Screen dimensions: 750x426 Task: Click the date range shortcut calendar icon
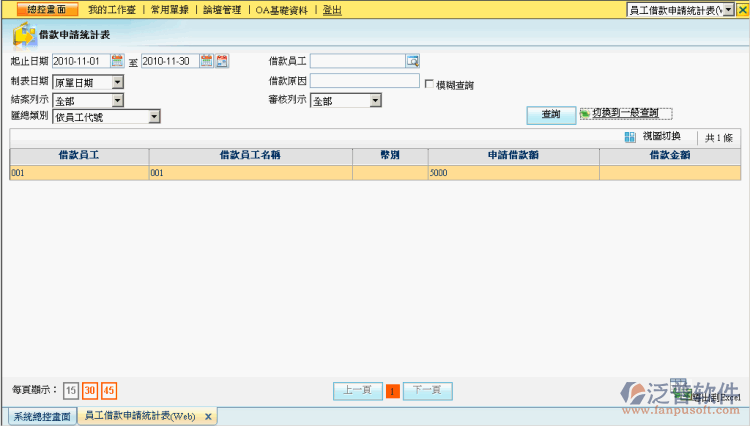tap(222, 61)
